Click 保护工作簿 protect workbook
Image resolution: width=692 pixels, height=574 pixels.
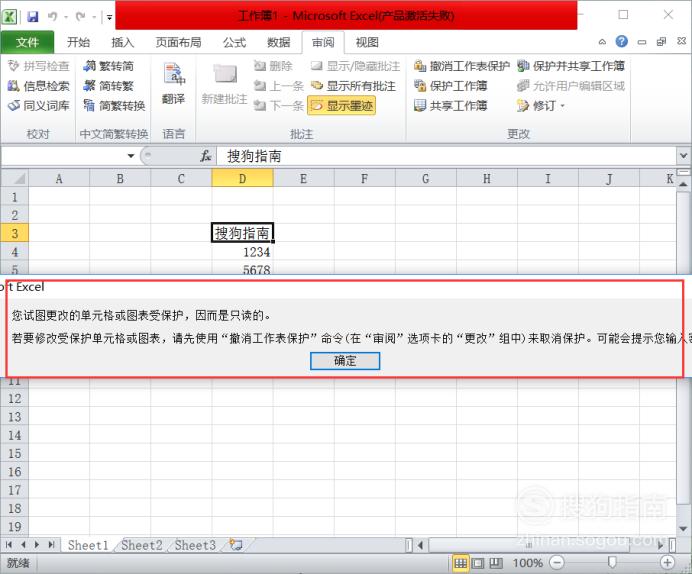coord(451,86)
